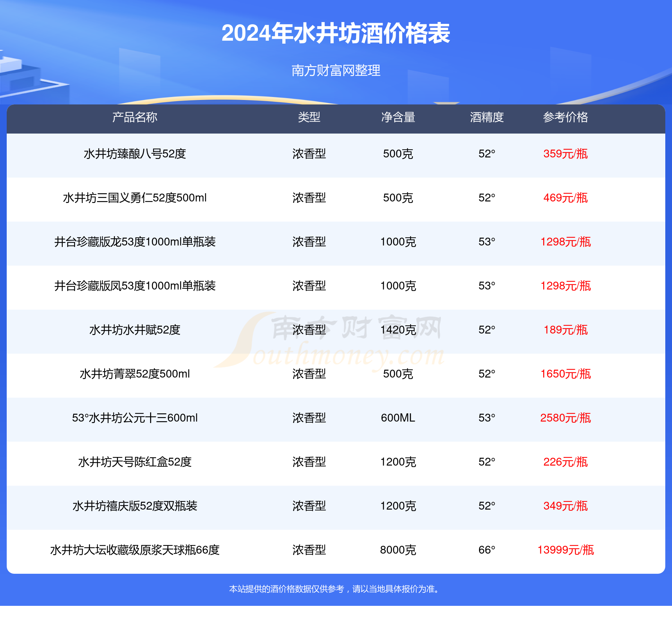
Task: Click the net content 1420克
Action: tap(398, 330)
